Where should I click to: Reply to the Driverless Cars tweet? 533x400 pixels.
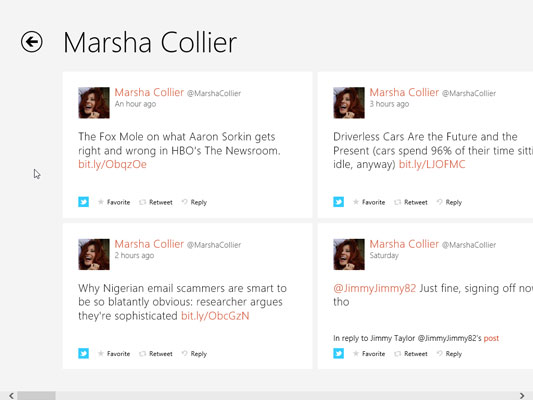(449, 202)
